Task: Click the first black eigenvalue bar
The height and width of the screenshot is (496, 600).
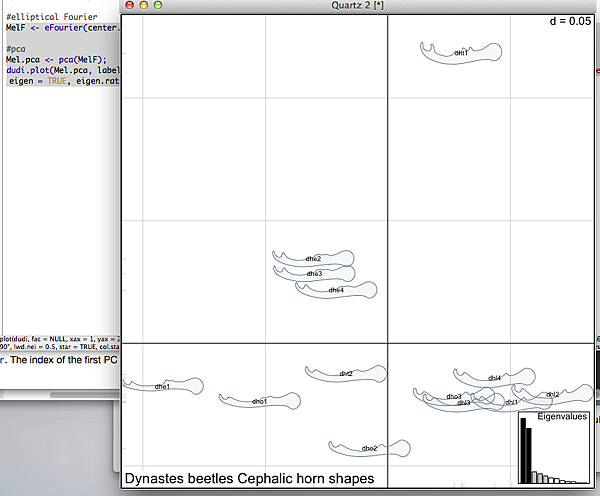Action: (523, 450)
